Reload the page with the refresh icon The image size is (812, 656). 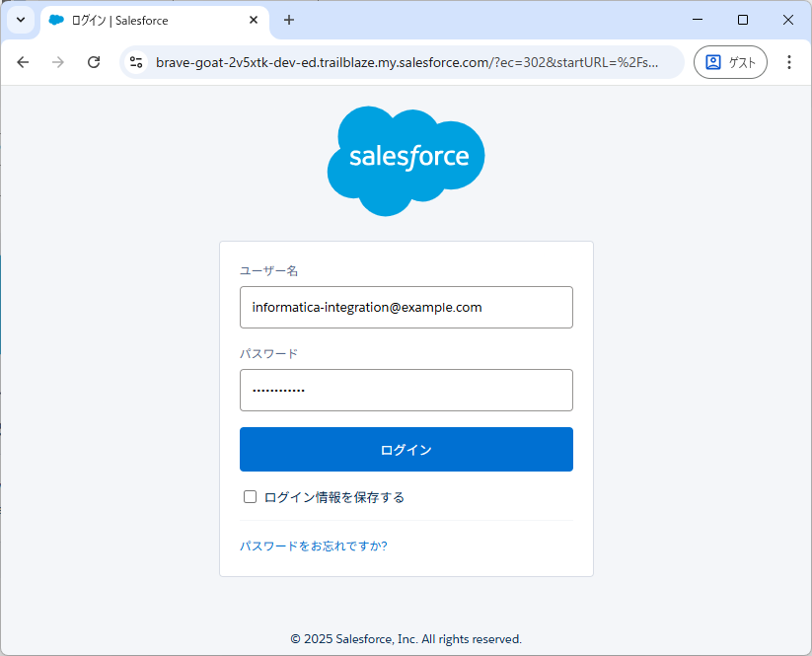coord(94,63)
